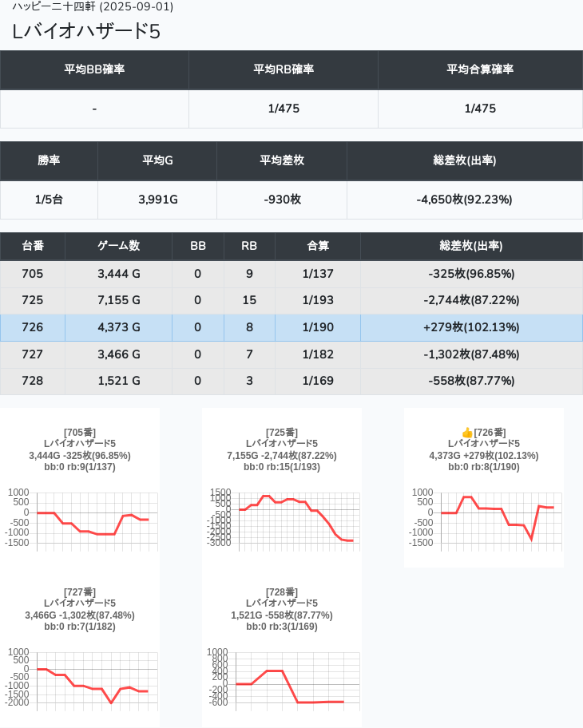Select the highlighted row for machine 726
Screen dimensions: 583x728
pos(291,327)
